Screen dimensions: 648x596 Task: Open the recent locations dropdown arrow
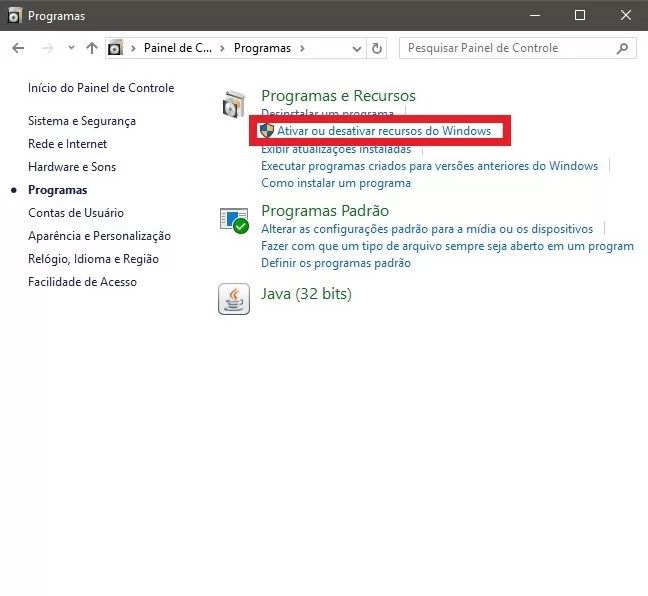[71, 48]
